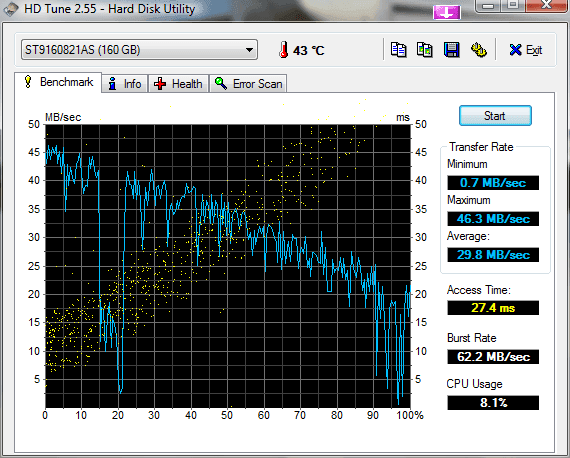The width and height of the screenshot is (570, 458).
Task: Click the HD Tune app icon in title bar
Action: tap(10, 9)
